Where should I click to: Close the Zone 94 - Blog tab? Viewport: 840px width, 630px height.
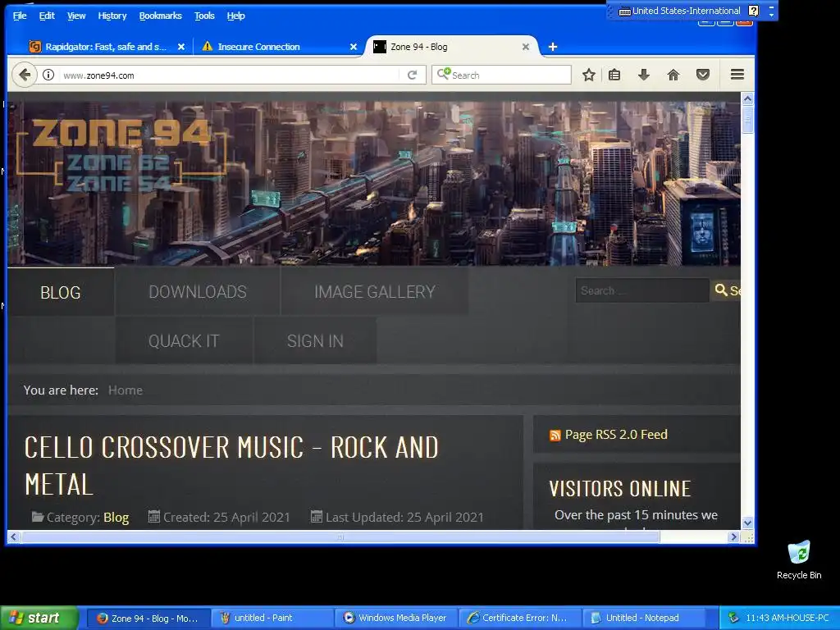coord(526,47)
